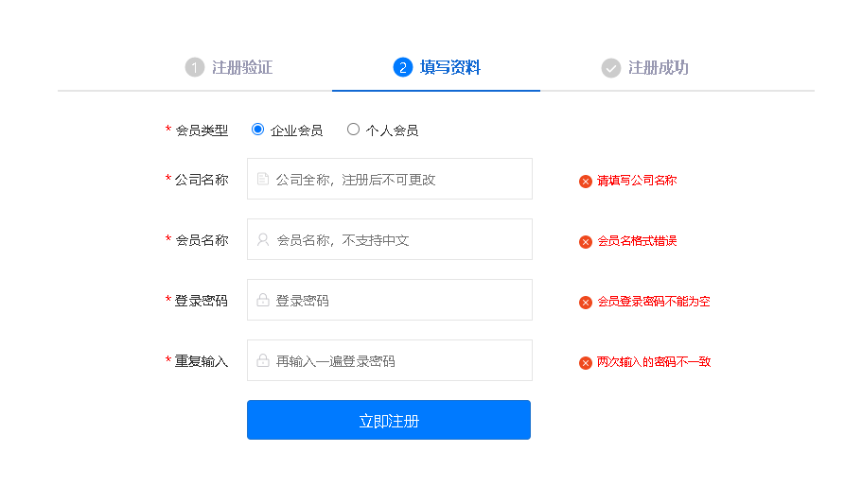Click the step 1 circle icon
The height and width of the screenshot is (504, 862).
195,67
